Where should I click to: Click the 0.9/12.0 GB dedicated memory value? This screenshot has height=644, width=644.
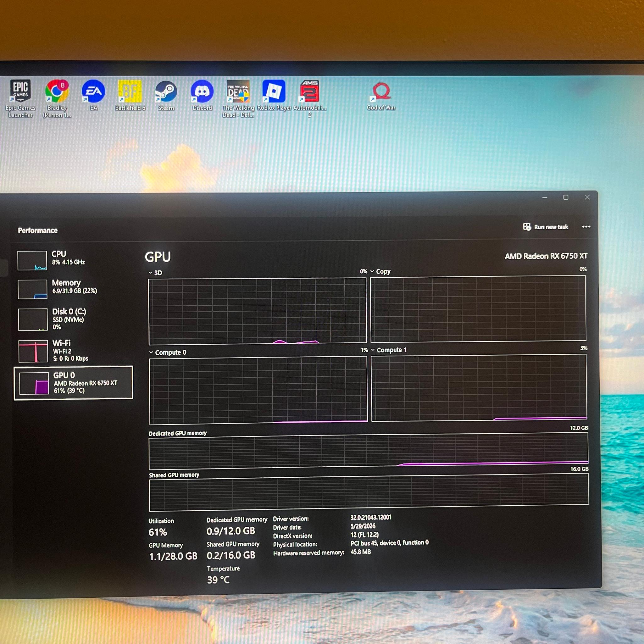point(231,531)
